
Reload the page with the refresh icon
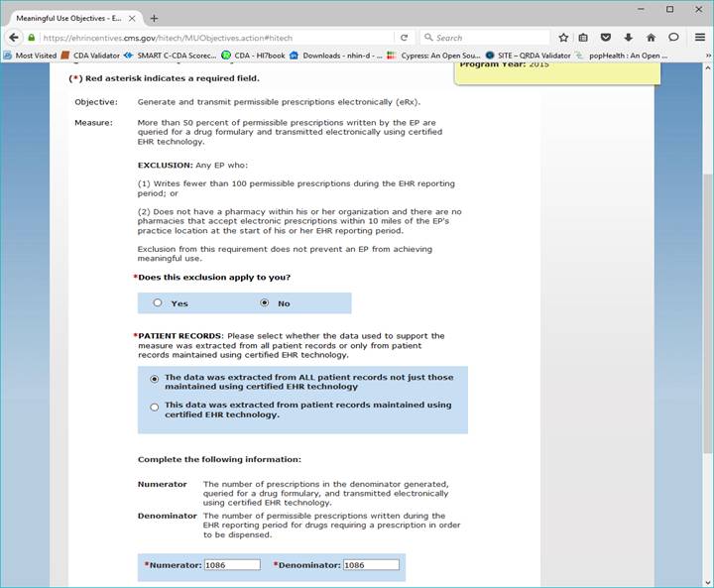pyautogui.click(x=404, y=38)
